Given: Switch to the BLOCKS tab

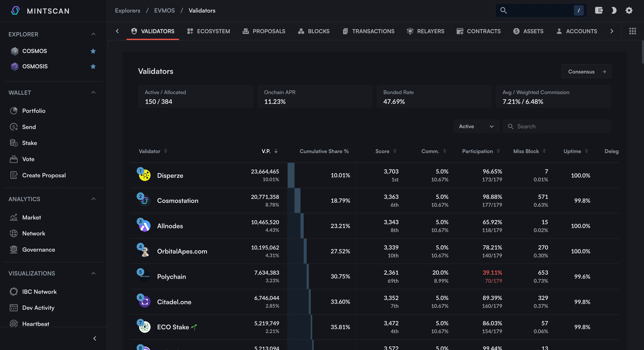Looking at the screenshot, I should [x=314, y=31].
